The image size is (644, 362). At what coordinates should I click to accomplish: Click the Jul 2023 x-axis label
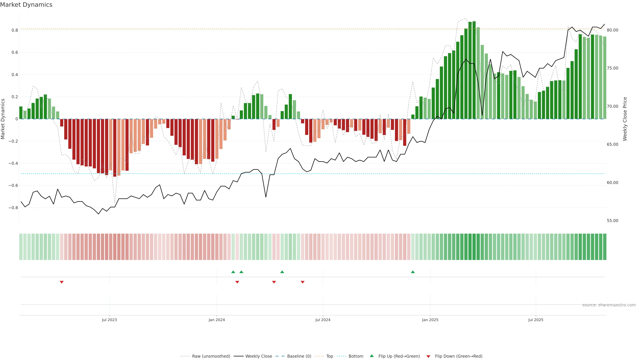pyautogui.click(x=109, y=320)
